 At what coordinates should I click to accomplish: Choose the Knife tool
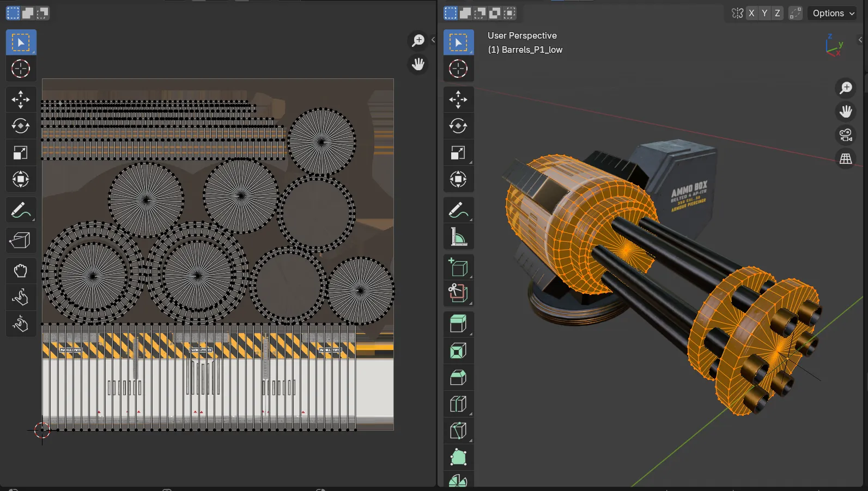click(458, 430)
